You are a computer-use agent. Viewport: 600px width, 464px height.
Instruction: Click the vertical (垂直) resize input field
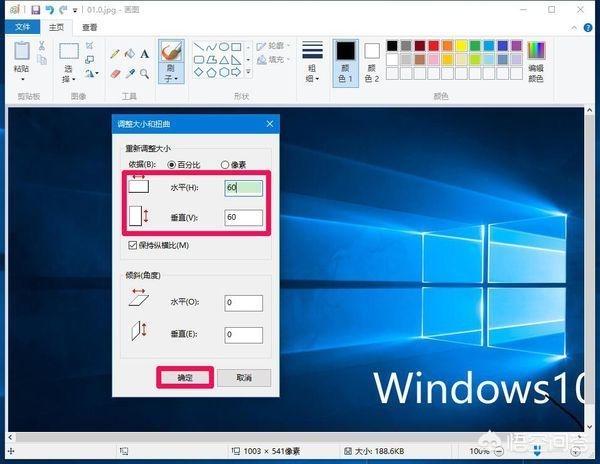point(243,217)
